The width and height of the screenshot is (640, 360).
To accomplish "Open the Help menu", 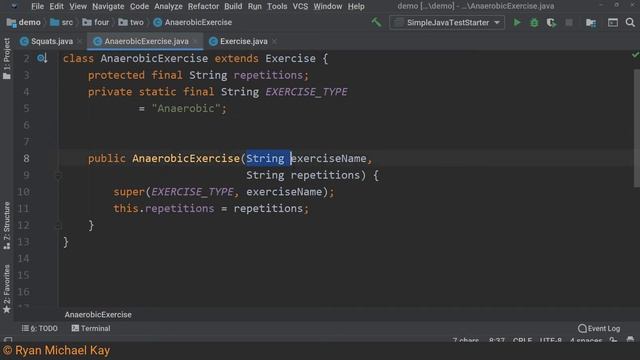I will tap(356, 6).
